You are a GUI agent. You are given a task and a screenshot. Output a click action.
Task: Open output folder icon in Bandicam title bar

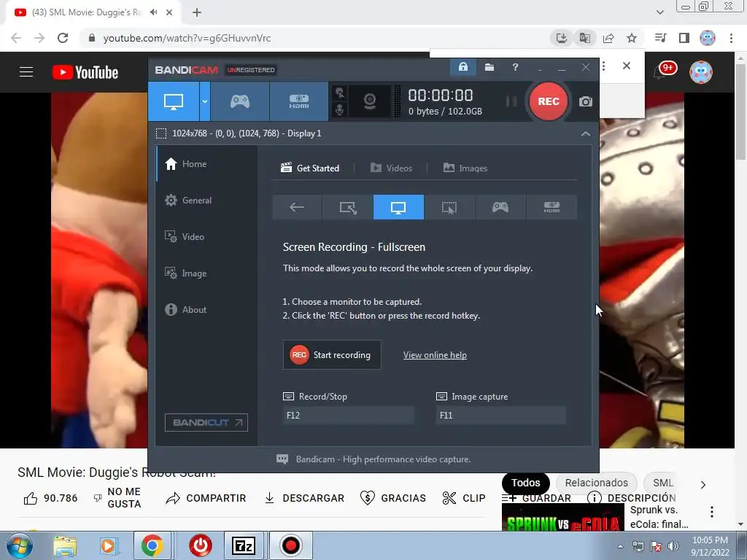pos(489,67)
